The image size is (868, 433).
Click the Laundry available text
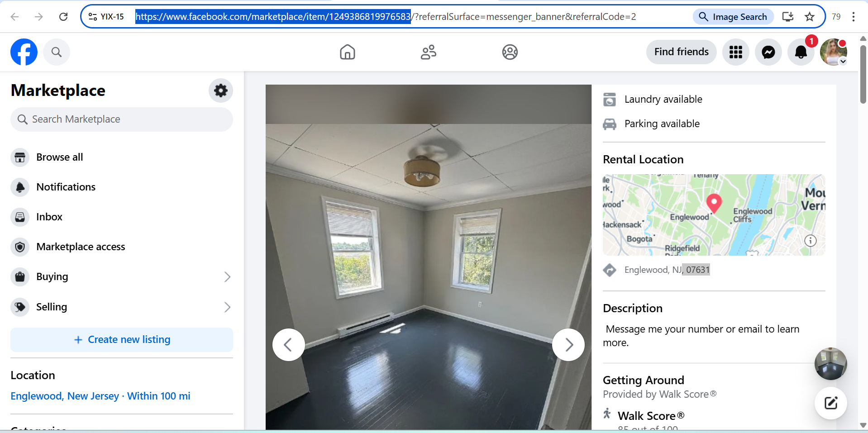coord(663,100)
